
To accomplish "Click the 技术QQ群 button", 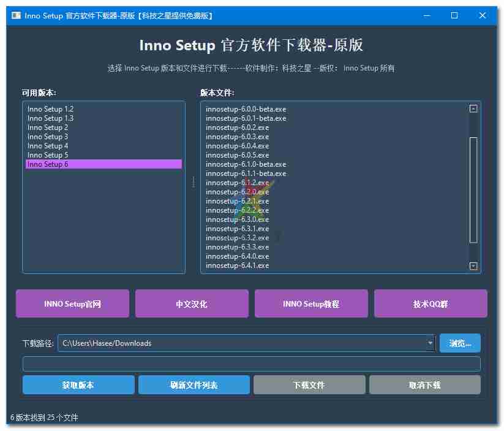I will tap(431, 304).
